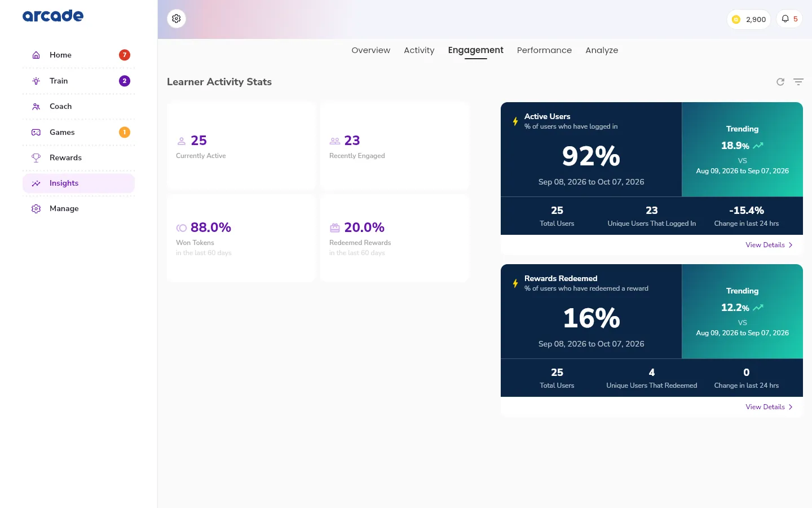Select Insights in sidebar
812x508 pixels.
pyautogui.click(x=79, y=183)
